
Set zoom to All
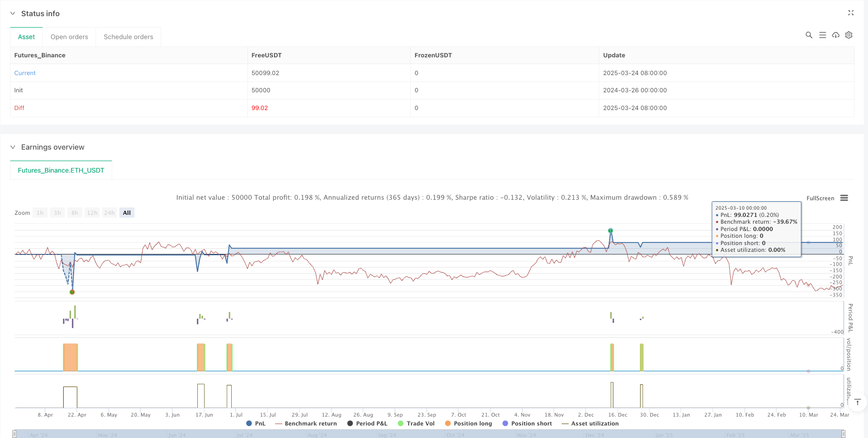127,213
